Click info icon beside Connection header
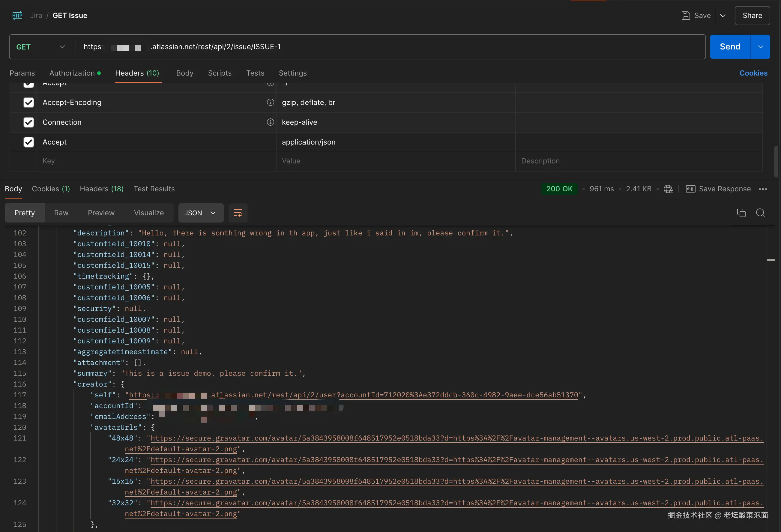781x532 pixels. pos(270,122)
